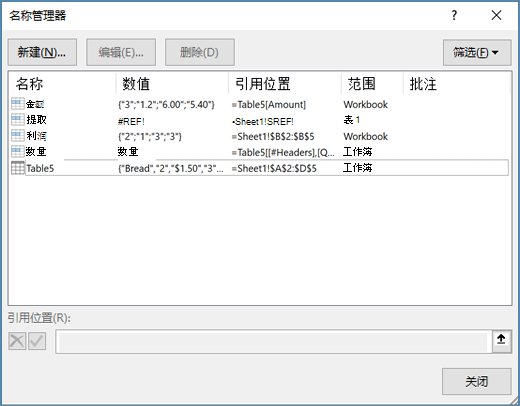Open the 筛选(F) dropdown

click(477, 52)
